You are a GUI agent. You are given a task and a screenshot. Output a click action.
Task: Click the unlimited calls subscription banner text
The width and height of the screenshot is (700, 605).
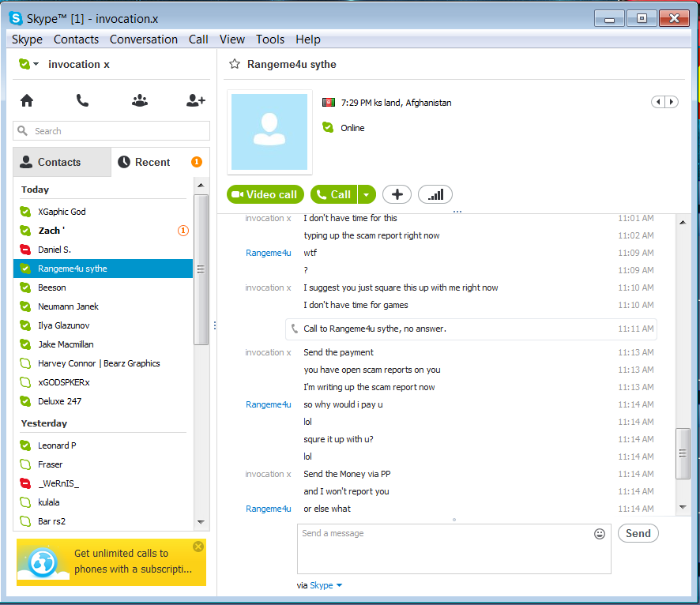(133, 562)
